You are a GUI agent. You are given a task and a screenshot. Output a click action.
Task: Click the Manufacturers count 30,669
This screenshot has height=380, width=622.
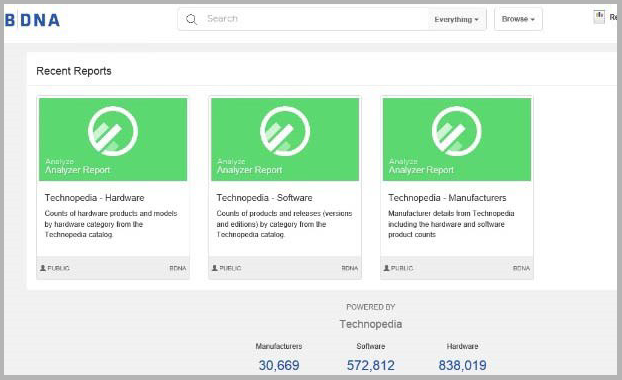(279, 365)
